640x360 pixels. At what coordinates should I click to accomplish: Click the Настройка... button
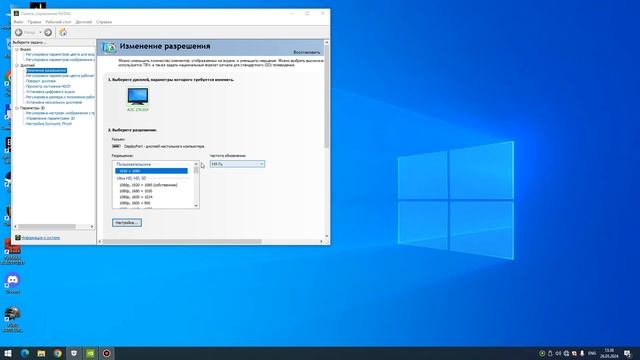[x=127, y=223]
